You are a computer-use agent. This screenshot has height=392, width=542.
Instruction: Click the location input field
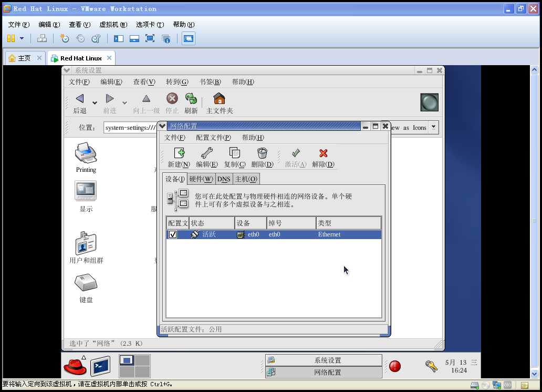click(130, 127)
